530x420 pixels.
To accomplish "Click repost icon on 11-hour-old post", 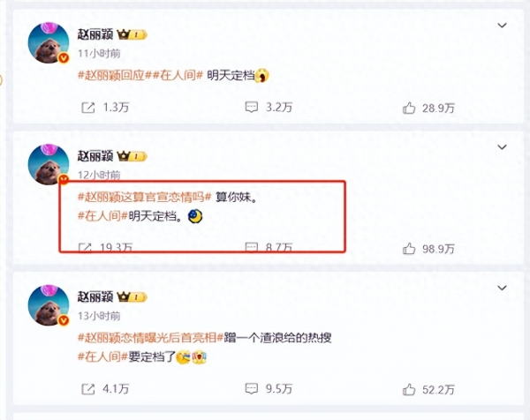I will pyautogui.click(x=88, y=108).
